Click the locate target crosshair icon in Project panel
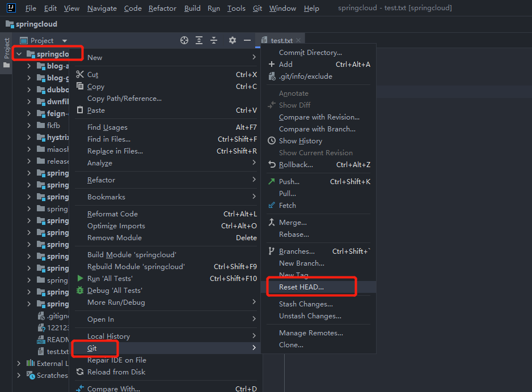 184,40
